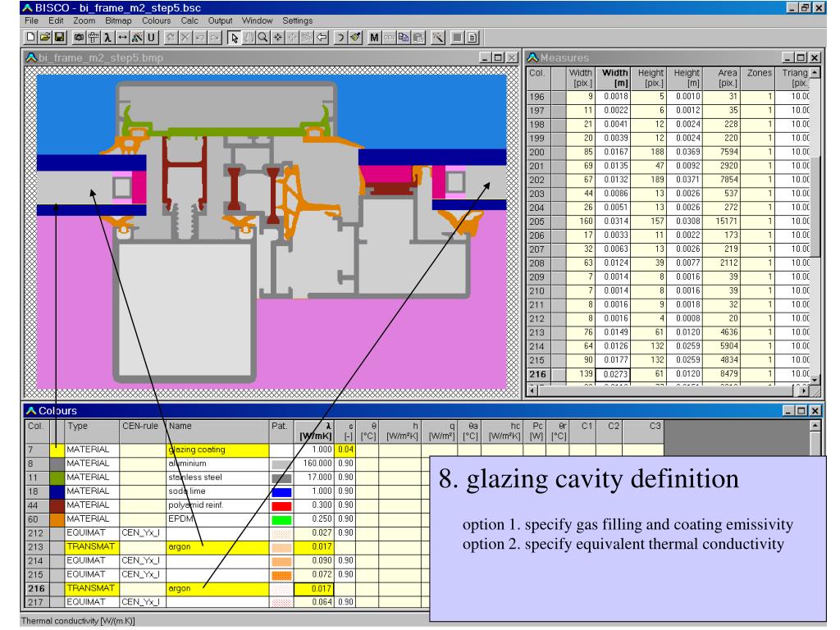Open the Colours menu
The height and width of the screenshot is (630, 840).
(x=157, y=21)
